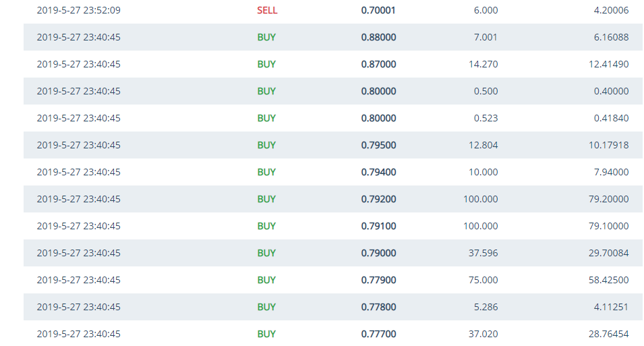The image size is (644, 346).
Task: Select the 28.76454 total cell
Action: click(608, 335)
